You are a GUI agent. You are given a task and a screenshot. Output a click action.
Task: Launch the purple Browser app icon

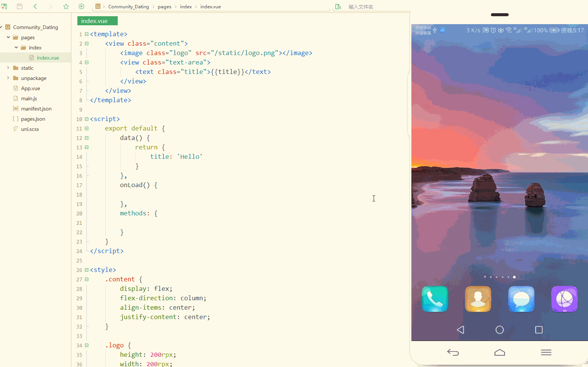pyautogui.click(x=564, y=299)
